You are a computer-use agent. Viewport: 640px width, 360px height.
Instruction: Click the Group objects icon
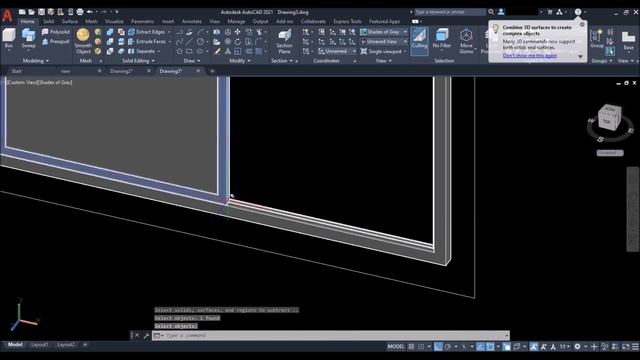[x=597, y=38]
